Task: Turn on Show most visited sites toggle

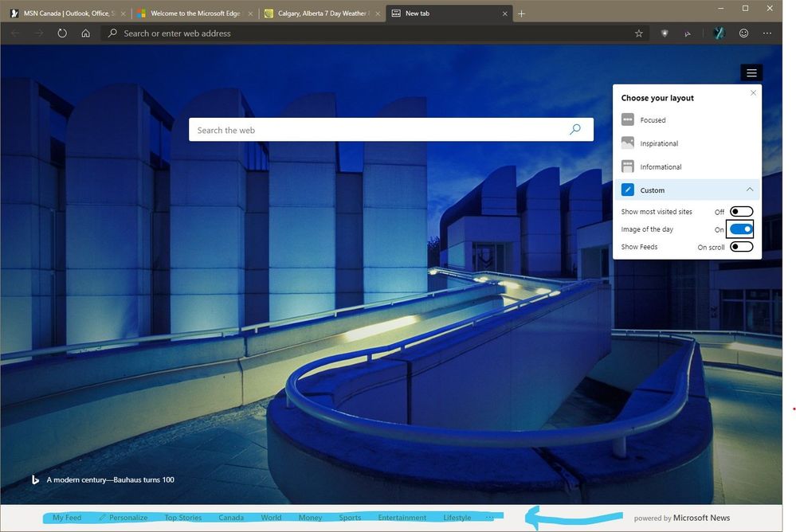Action: (741, 212)
